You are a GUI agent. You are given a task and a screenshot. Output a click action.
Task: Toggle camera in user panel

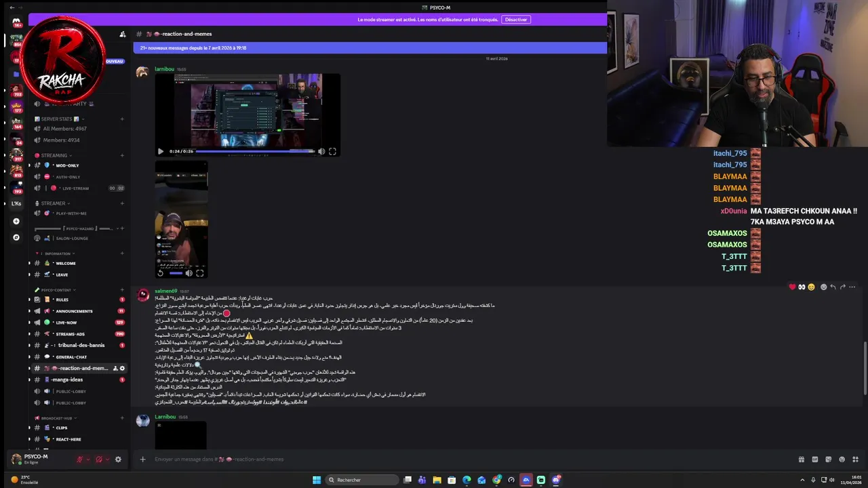click(x=99, y=459)
